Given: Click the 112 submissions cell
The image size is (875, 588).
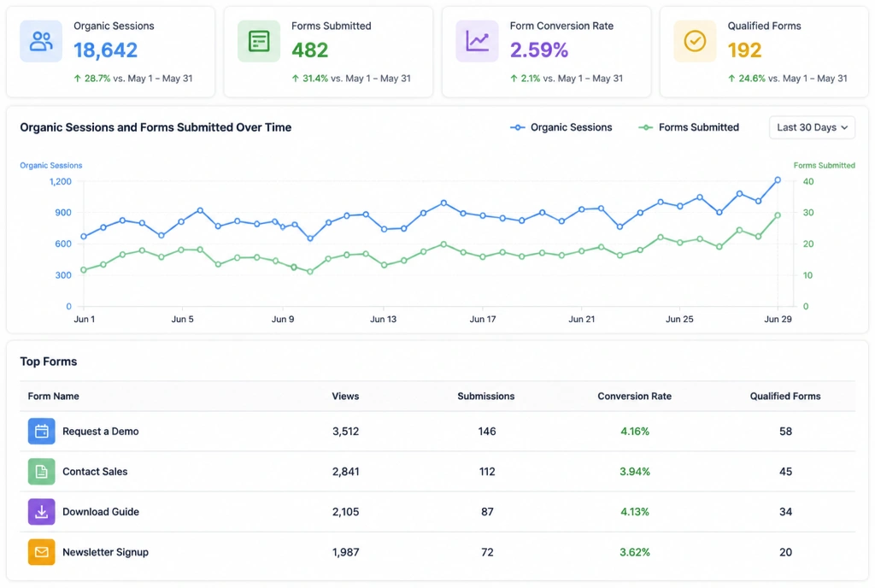Looking at the screenshot, I should (x=486, y=472).
